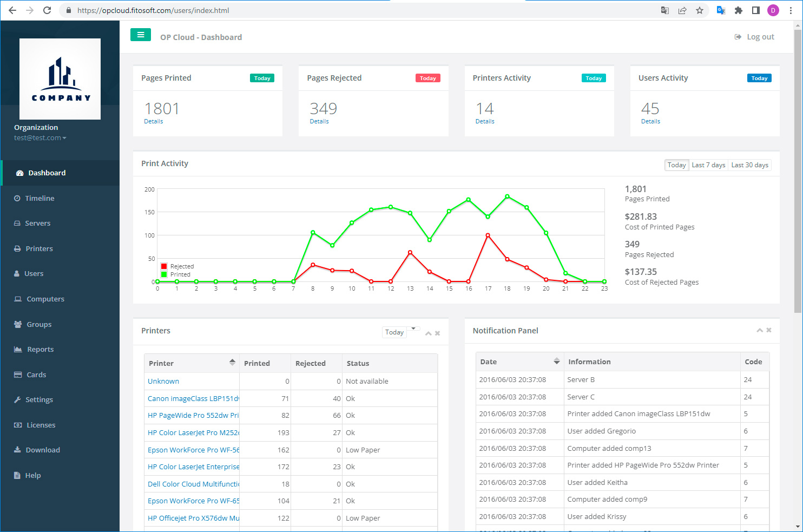Image resolution: width=803 pixels, height=532 pixels.
Task: Close the Printers panel with the X
Action: pos(438,333)
